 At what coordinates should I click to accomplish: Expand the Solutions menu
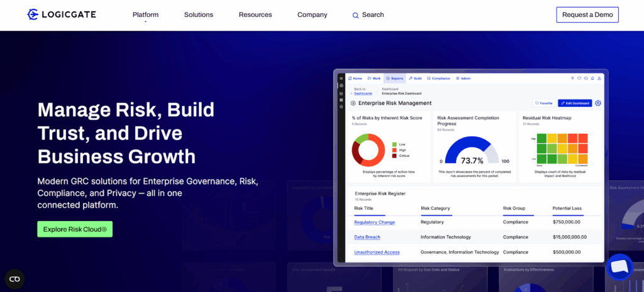[x=198, y=14]
